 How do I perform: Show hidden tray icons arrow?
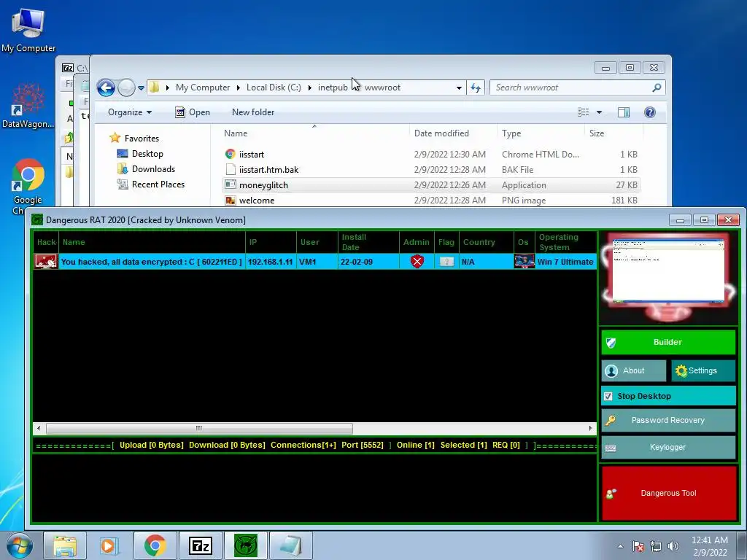point(620,546)
